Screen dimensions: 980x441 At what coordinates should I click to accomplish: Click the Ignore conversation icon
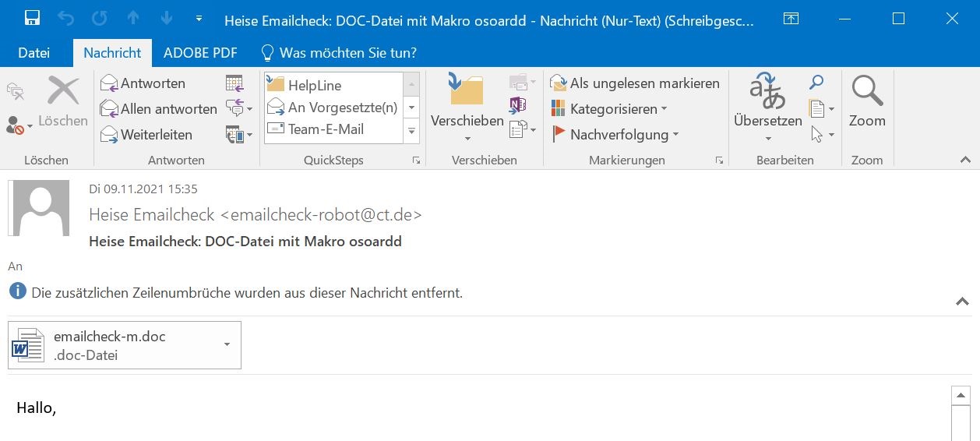pos(16,92)
